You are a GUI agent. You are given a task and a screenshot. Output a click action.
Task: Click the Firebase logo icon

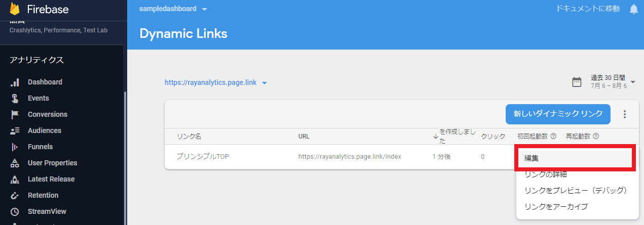(x=15, y=10)
